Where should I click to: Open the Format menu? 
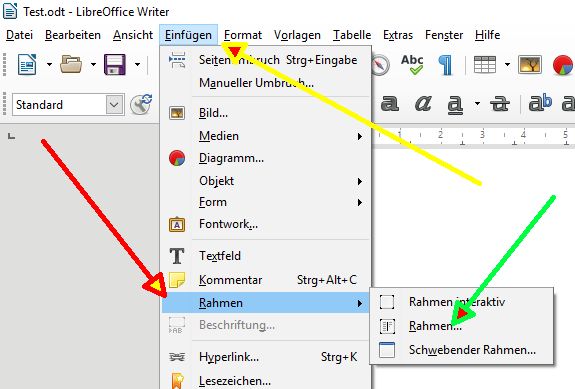[243, 35]
